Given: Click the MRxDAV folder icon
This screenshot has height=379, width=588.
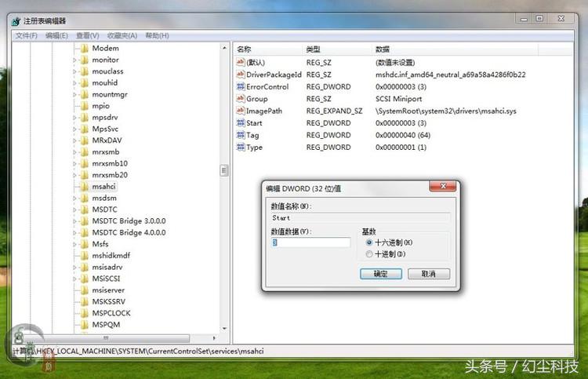Looking at the screenshot, I should (85, 140).
